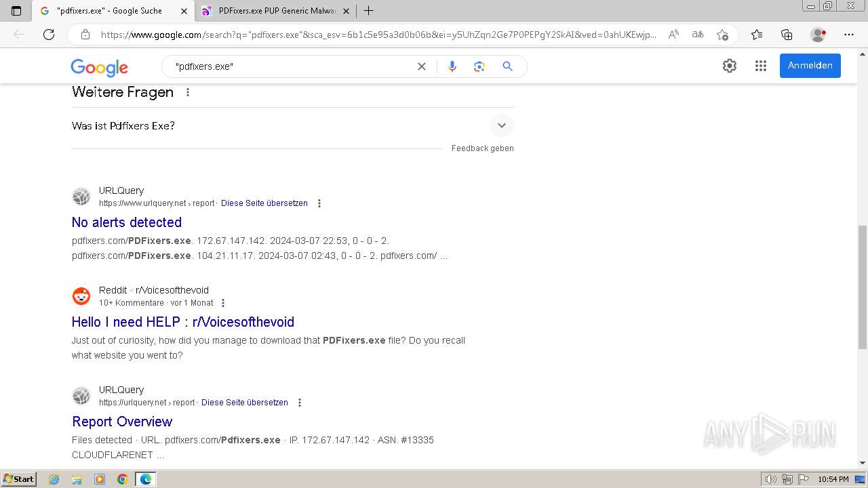
Task: Launch Internet Explorer from the taskbar
Action: 54,479
